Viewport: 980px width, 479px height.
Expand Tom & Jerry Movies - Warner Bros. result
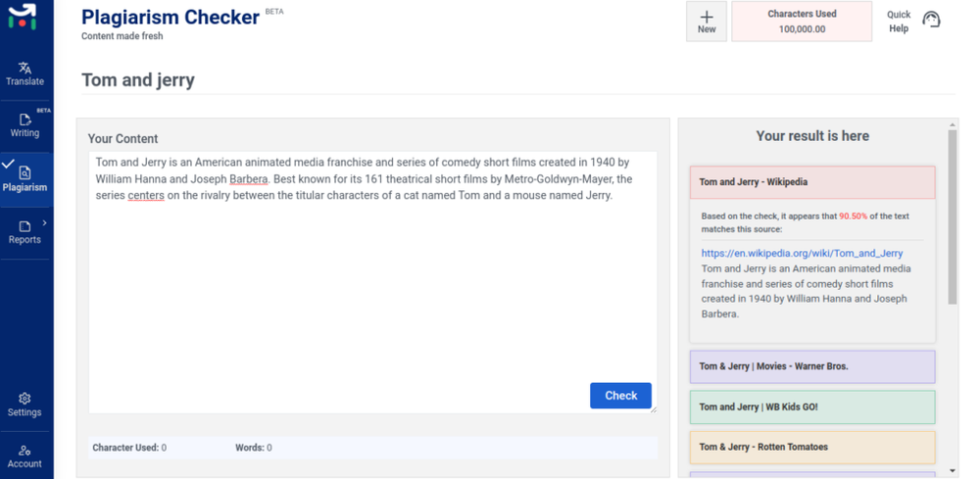click(812, 366)
